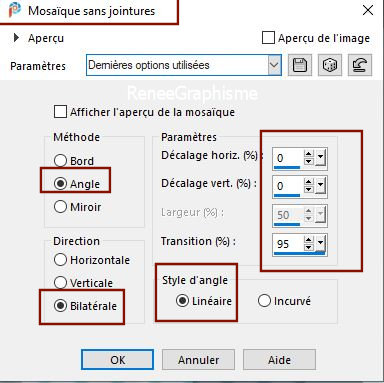Screen dimensions: 384x383
Task: Click the Décalage vert. value field
Action: point(288,186)
